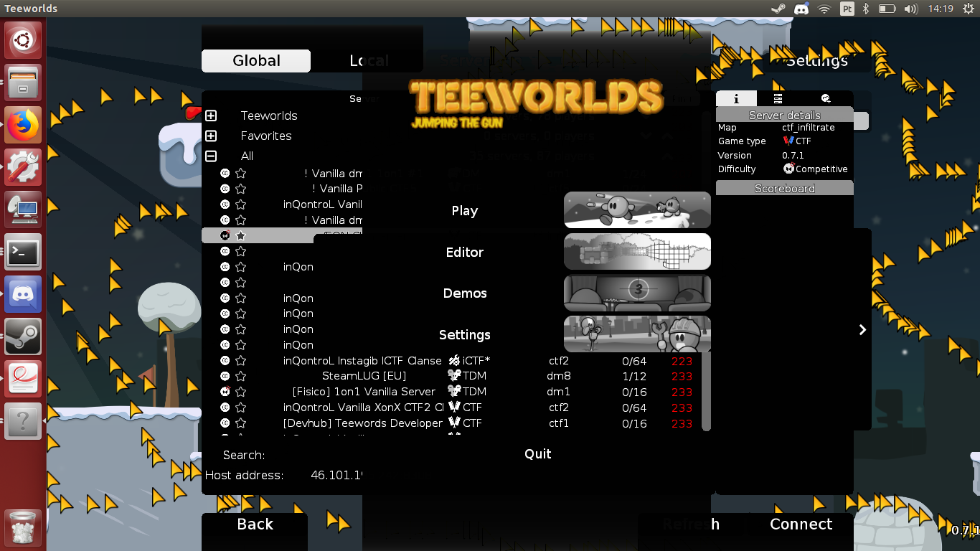Click the Connect button
Viewport: 980px width, 551px height.
(801, 524)
